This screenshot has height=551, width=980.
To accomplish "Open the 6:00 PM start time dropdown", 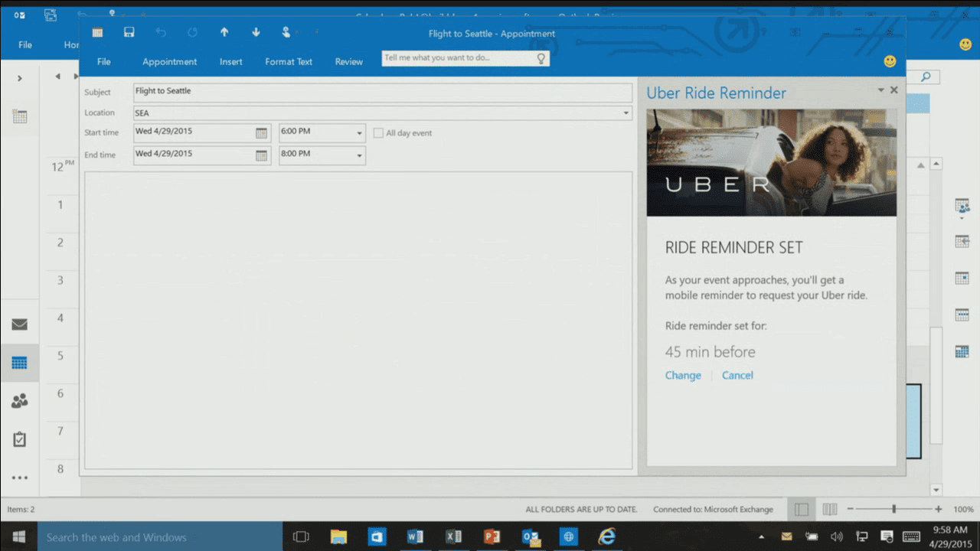I will click(x=359, y=133).
